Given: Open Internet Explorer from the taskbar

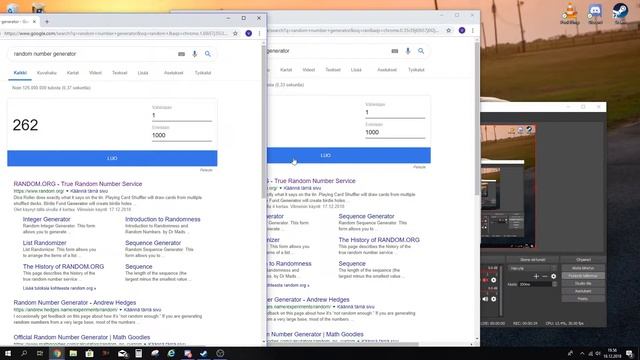Looking at the screenshot, I should (x=171, y=353).
